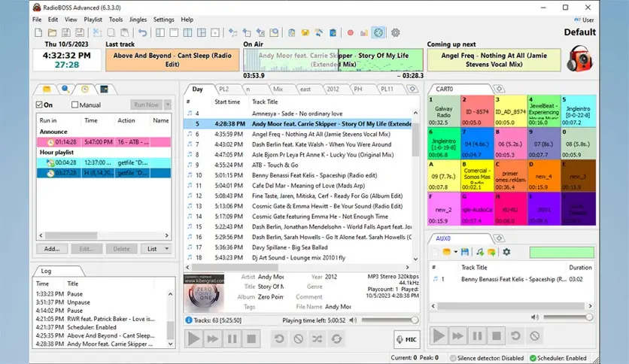Open the folder file-browser tab icon

point(47,89)
